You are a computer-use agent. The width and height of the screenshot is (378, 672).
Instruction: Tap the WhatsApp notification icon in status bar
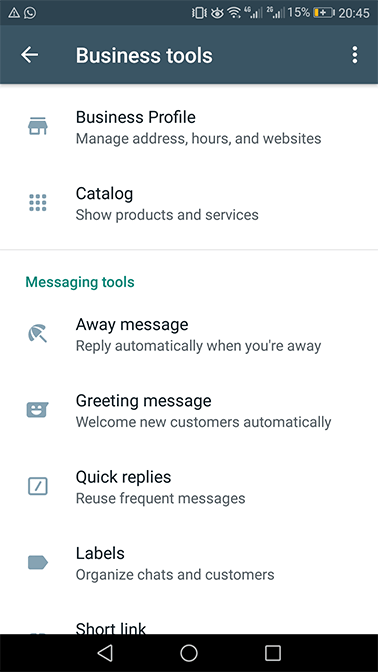coord(30,13)
